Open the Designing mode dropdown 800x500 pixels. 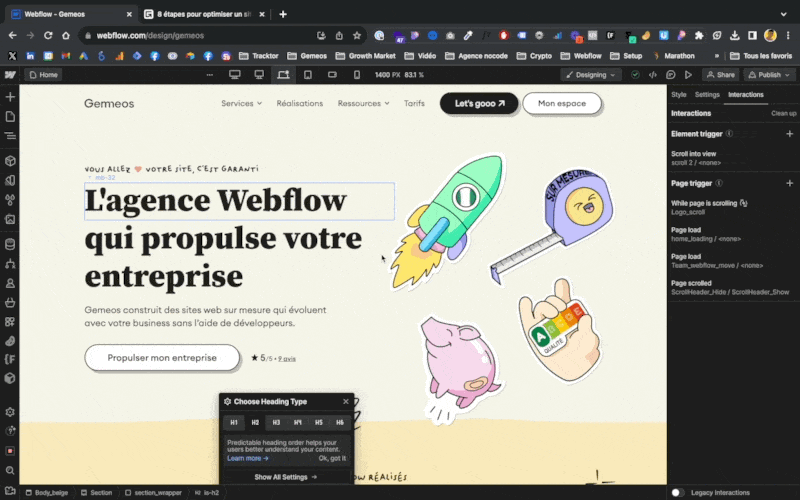coord(591,74)
